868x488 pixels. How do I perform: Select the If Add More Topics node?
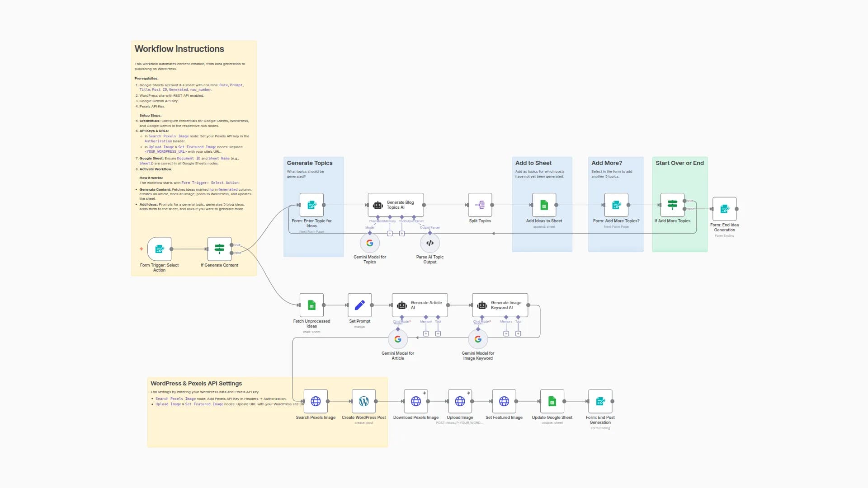coord(673,205)
